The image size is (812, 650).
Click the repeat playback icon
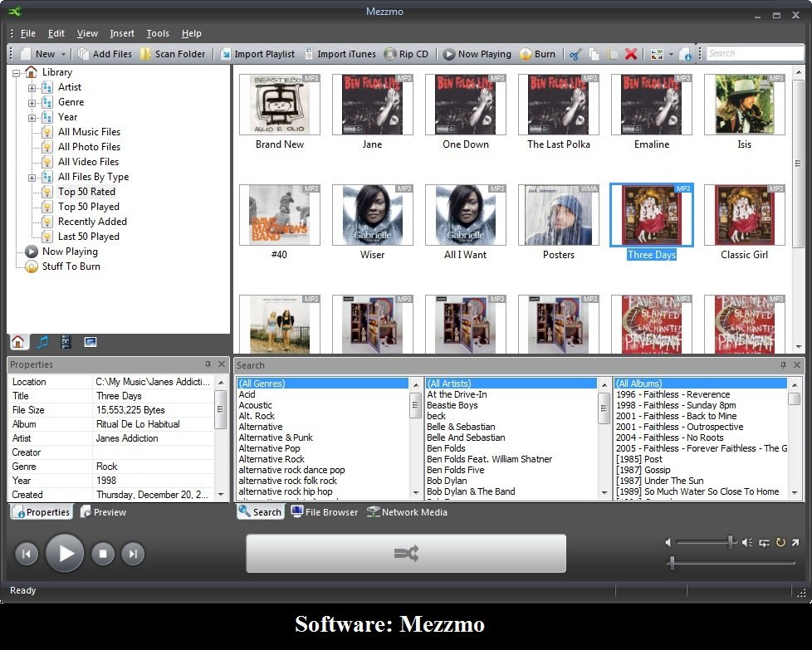[780, 542]
